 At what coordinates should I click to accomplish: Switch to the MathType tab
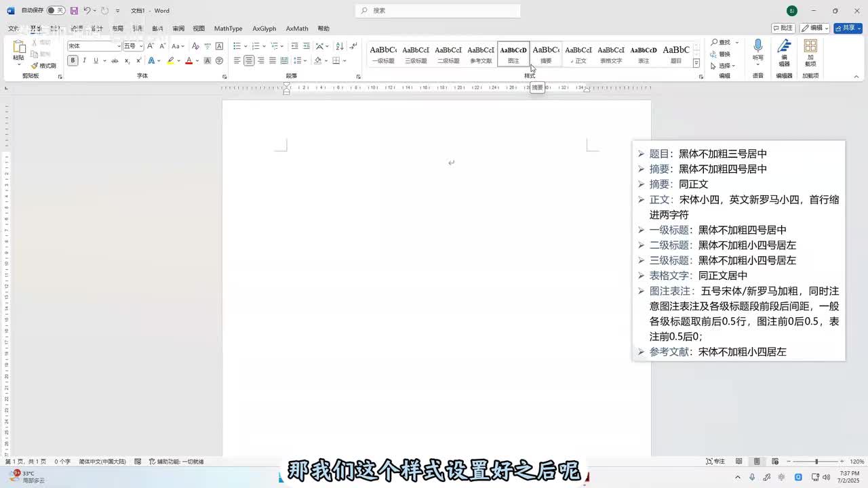(x=228, y=28)
